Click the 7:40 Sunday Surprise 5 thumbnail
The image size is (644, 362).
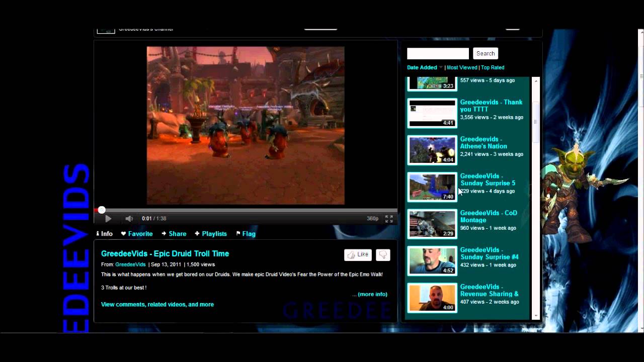pos(432,187)
